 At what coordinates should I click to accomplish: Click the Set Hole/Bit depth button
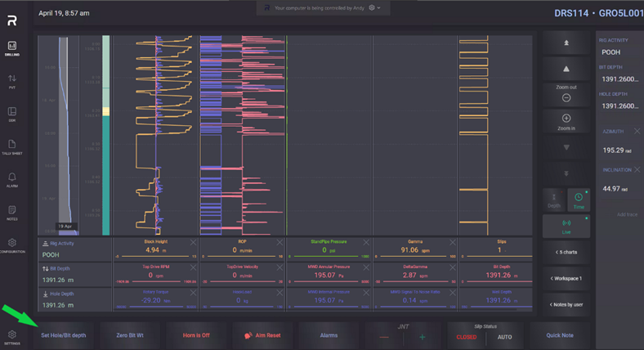(63, 335)
